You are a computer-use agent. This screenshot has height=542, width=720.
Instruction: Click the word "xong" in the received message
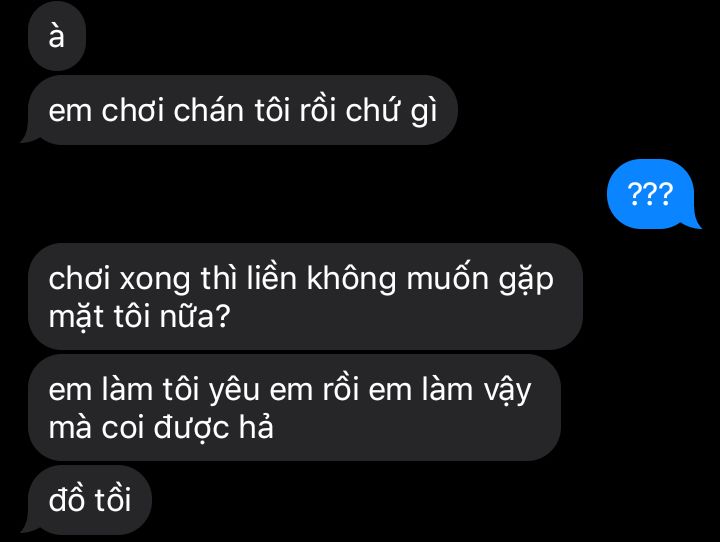coord(155,280)
